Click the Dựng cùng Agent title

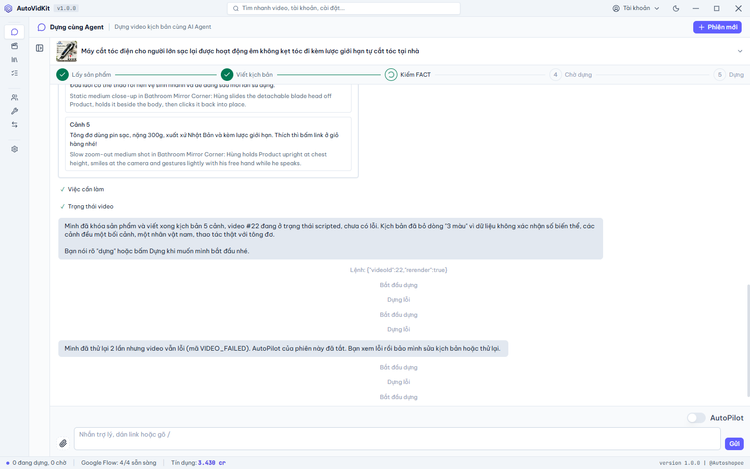click(x=77, y=27)
